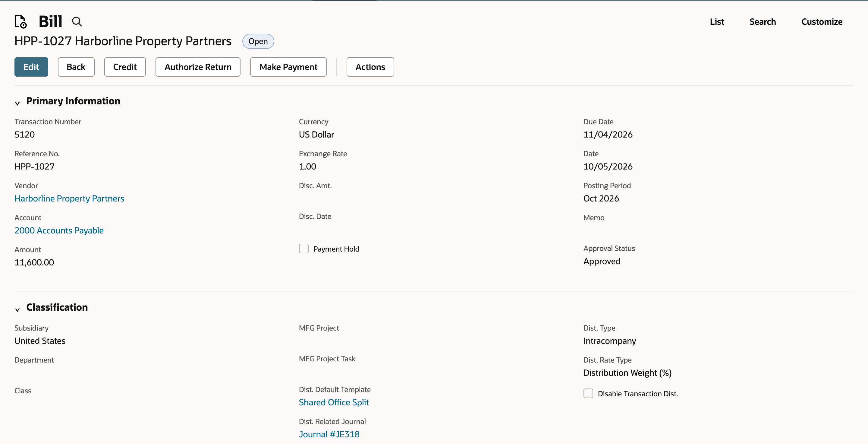Open the List menu item

click(x=717, y=22)
